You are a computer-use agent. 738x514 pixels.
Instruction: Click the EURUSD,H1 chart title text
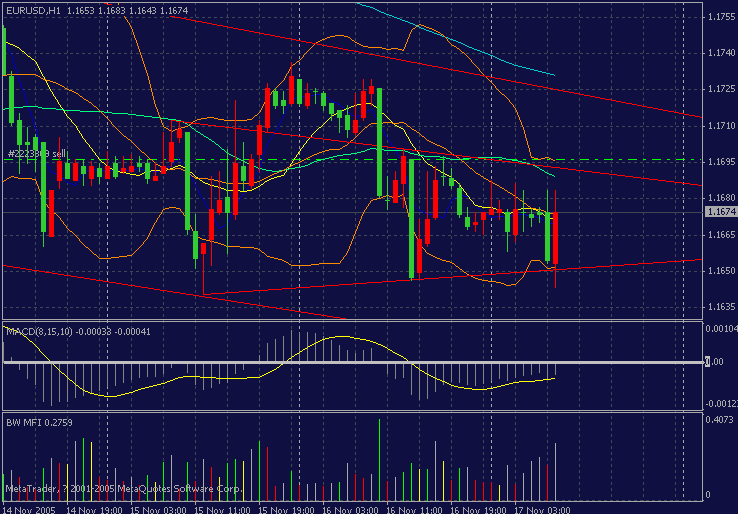[x=33, y=10]
